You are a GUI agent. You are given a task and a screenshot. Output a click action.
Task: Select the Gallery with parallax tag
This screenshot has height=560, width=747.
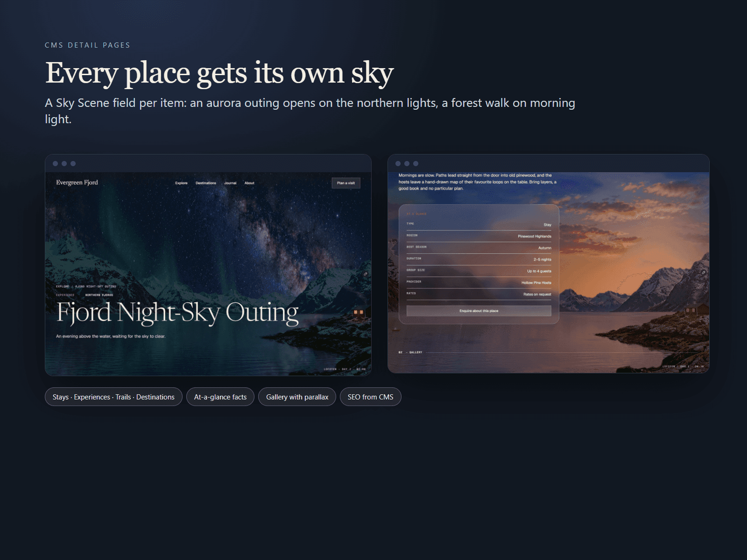(x=297, y=397)
